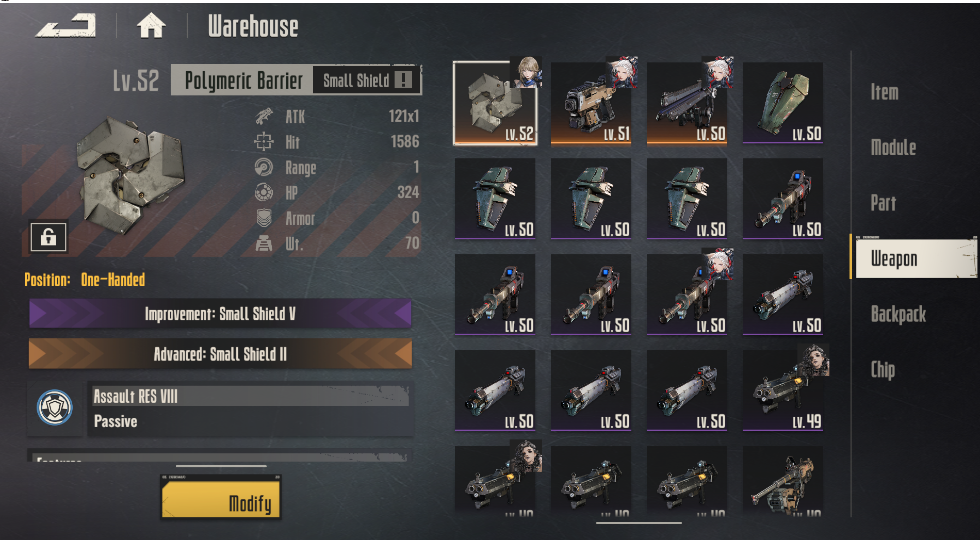Open the Assault RES VIII passive details

[x=251, y=410]
